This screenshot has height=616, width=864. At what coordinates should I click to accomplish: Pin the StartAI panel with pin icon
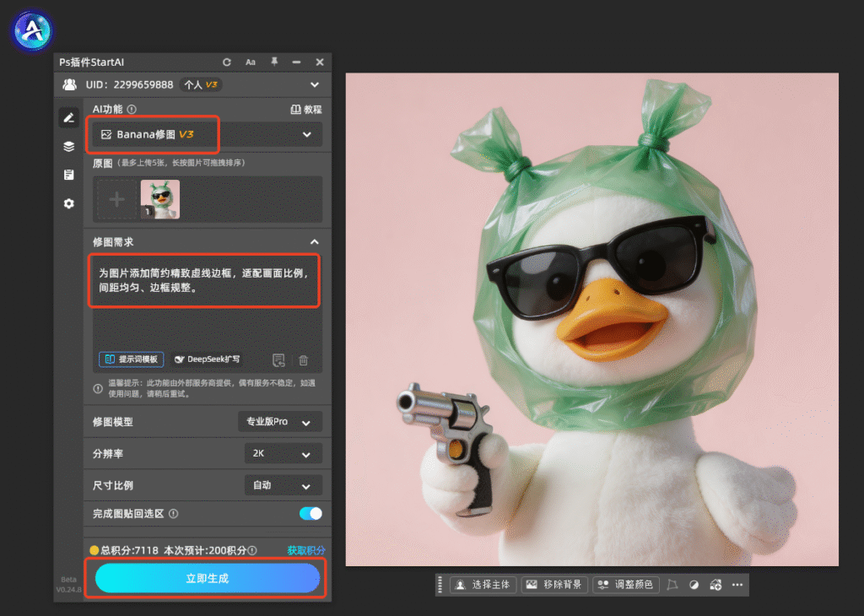[x=274, y=62]
